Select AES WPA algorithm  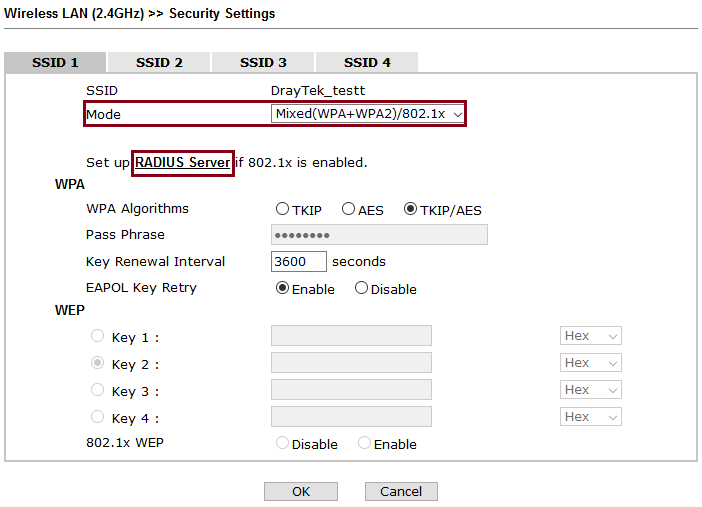coord(349,210)
